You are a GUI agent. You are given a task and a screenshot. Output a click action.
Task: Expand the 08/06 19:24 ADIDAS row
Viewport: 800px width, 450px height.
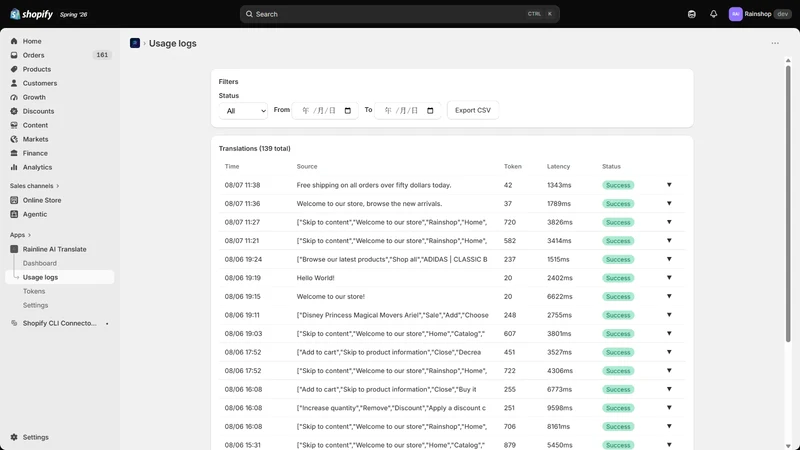click(x=669, y=259)
